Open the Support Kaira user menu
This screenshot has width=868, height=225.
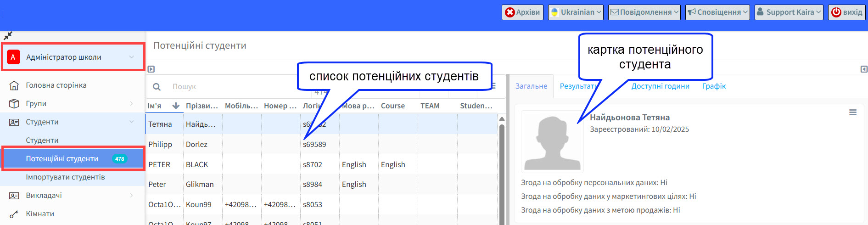coord(789,12)
